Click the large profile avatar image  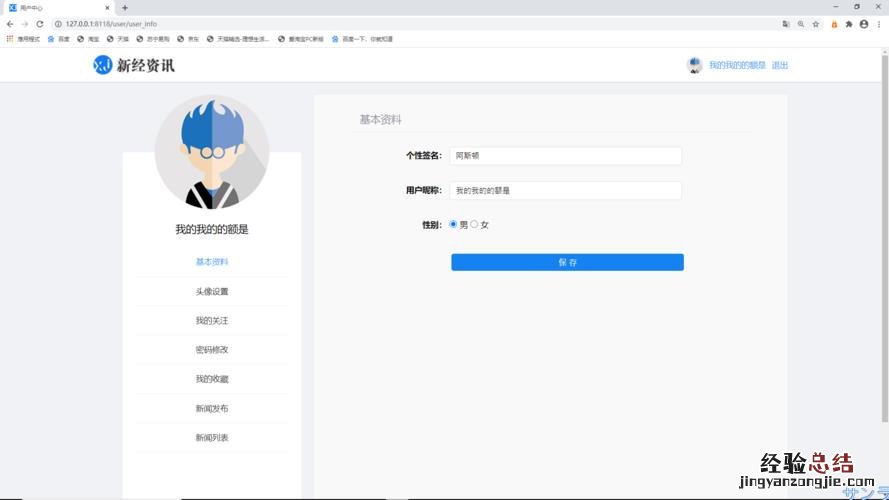[212, 152]
